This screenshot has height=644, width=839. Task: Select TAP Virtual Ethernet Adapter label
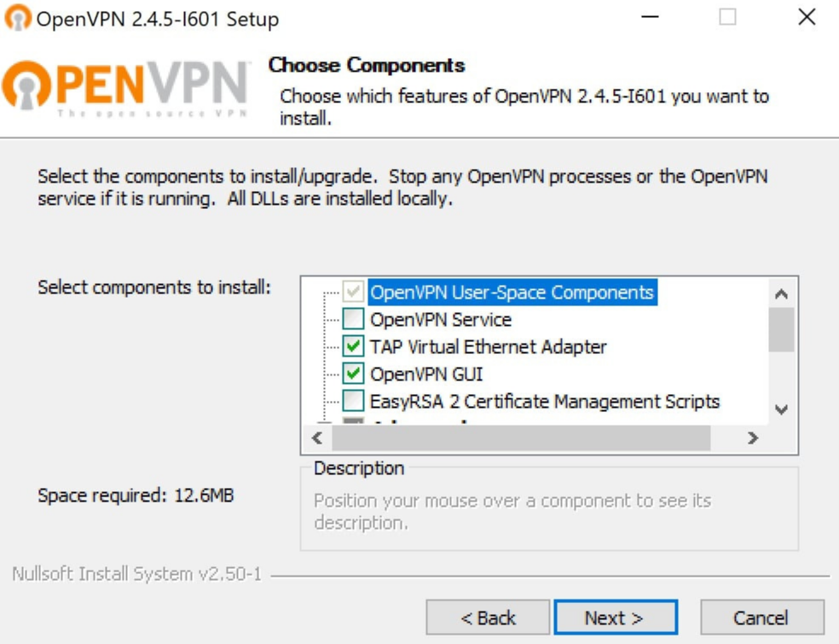pos(488,347)
